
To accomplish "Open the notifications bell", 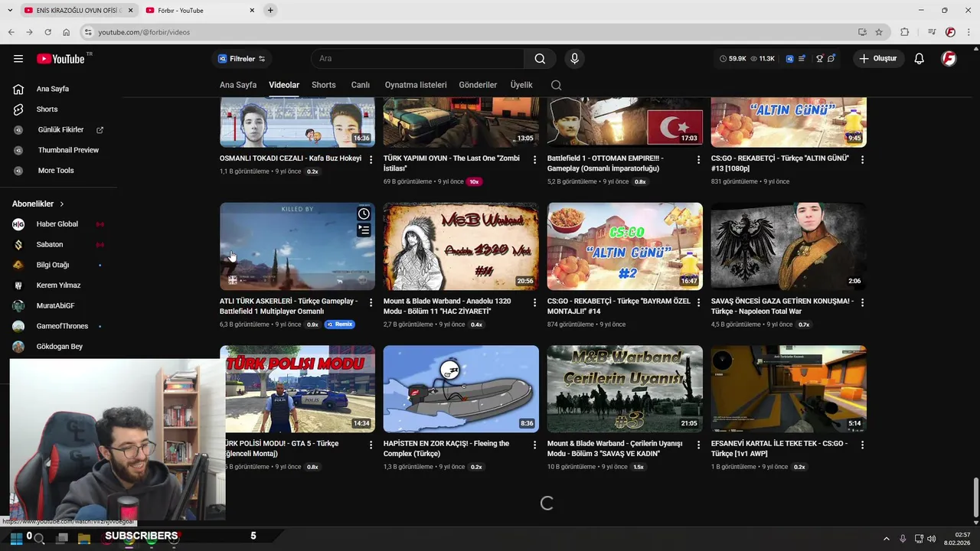I will [x=919, y=59].
